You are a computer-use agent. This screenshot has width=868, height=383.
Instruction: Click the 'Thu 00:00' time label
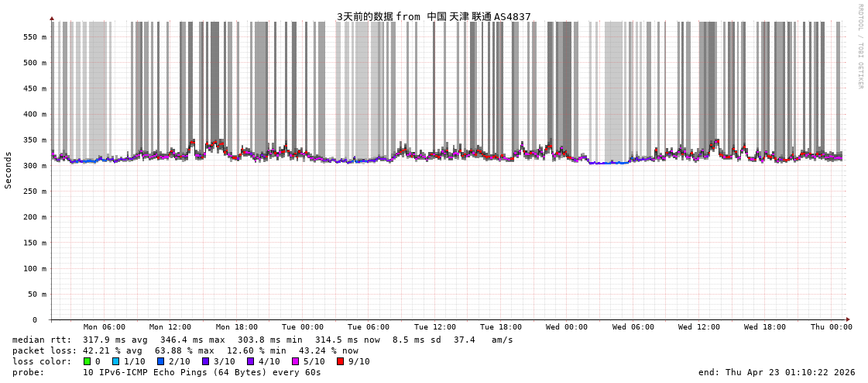832,327
